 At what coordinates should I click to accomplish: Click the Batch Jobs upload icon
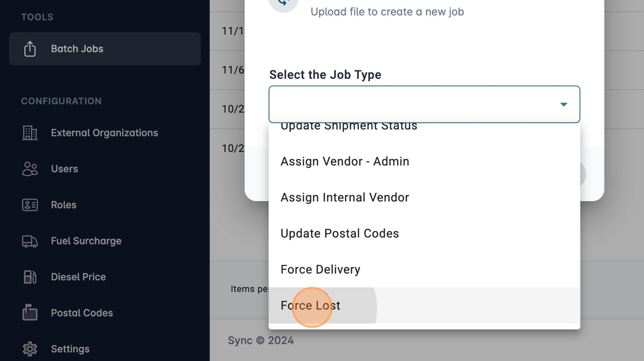30,49
